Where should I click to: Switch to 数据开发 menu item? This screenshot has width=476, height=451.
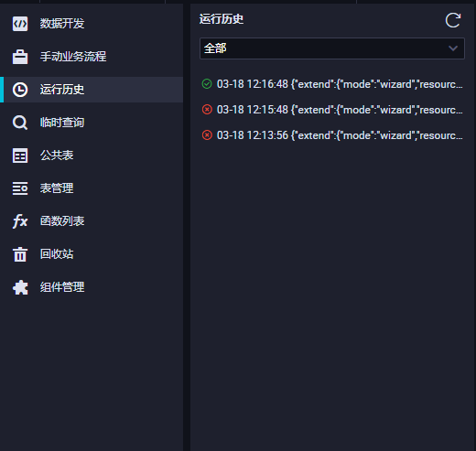92,24
